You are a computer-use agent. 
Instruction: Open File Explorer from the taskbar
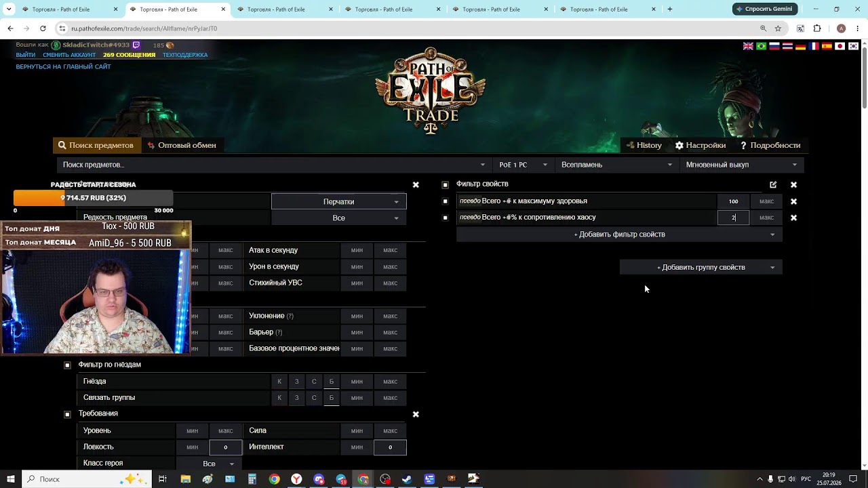(x=185, y=479)
